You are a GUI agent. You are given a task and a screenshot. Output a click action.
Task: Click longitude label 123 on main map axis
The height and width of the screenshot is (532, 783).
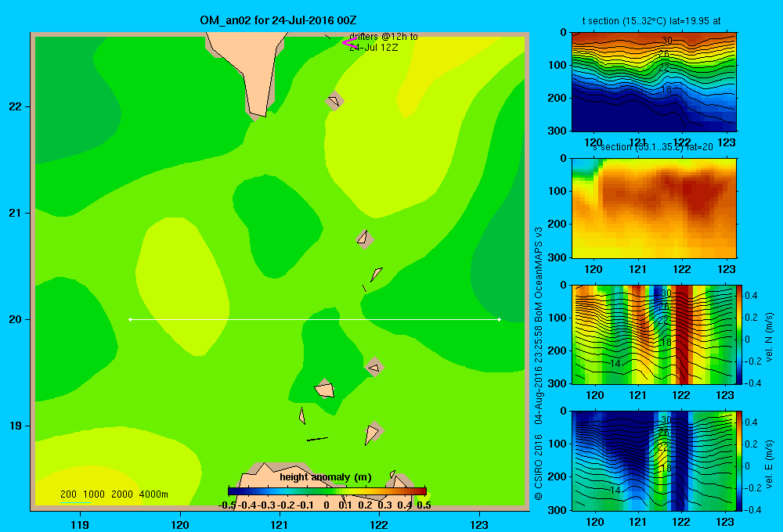pos(479,524)
